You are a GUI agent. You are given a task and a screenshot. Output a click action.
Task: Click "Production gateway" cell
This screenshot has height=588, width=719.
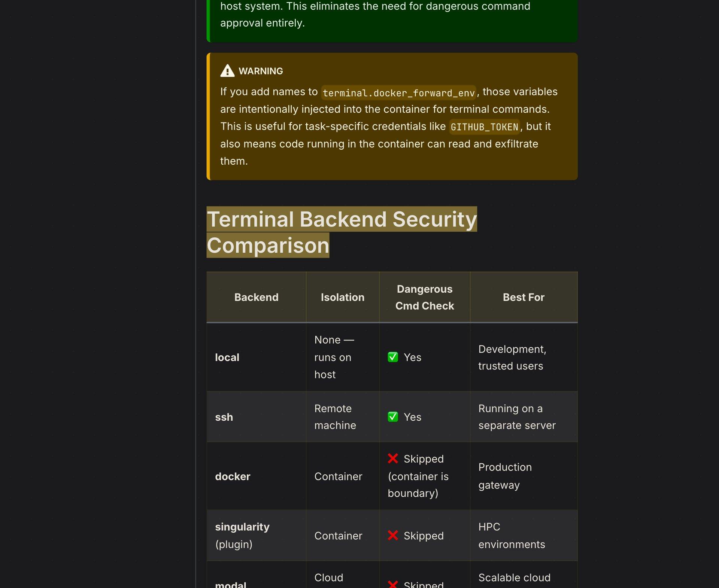[x=524, y=476]
